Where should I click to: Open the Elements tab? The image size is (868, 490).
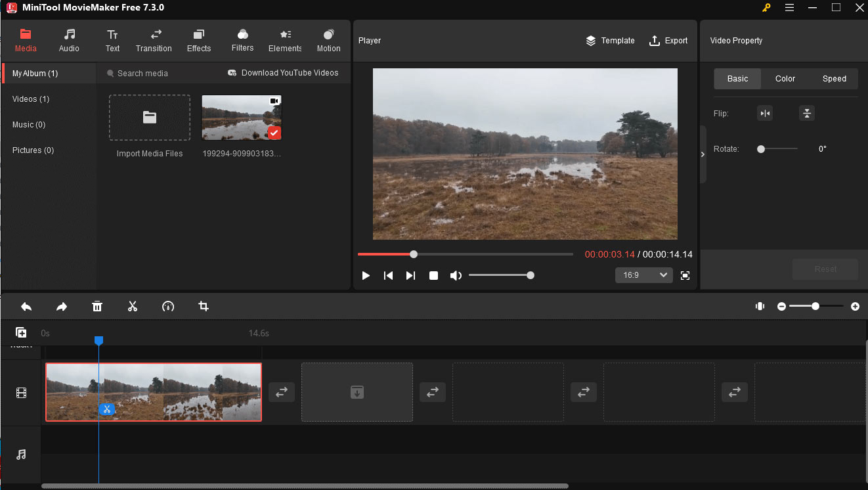coord(285,41)
